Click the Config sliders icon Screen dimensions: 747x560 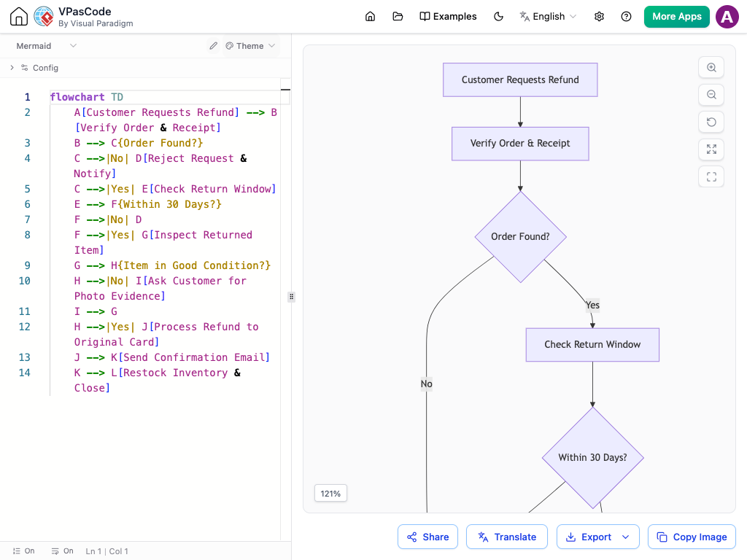pos(24,68)
